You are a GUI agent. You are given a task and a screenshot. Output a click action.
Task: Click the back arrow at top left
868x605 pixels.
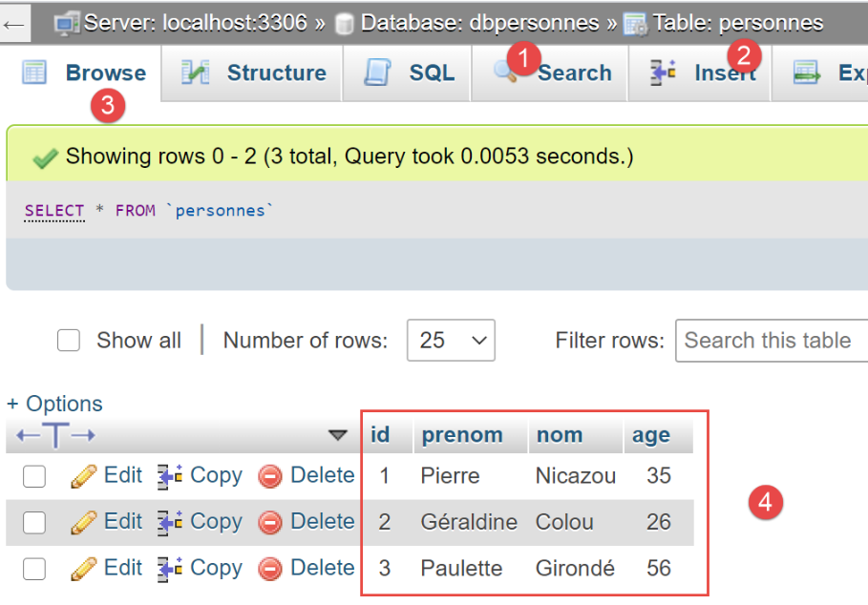[14, 24]
